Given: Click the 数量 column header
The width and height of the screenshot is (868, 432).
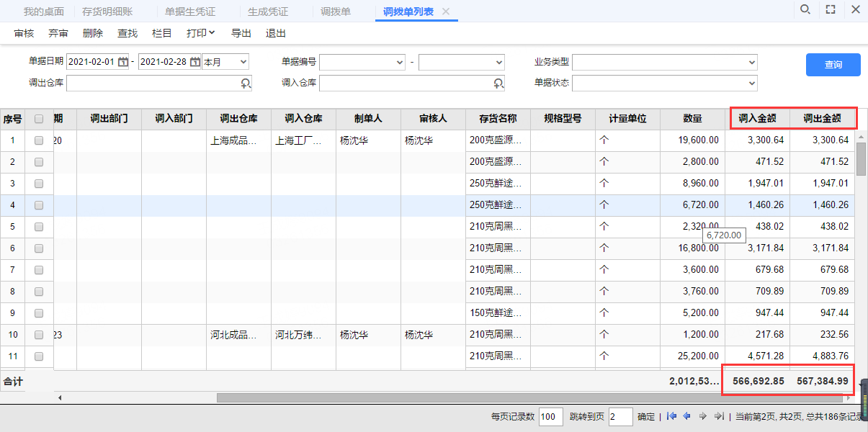Looking at the screenshot, I should pos(692,119).
